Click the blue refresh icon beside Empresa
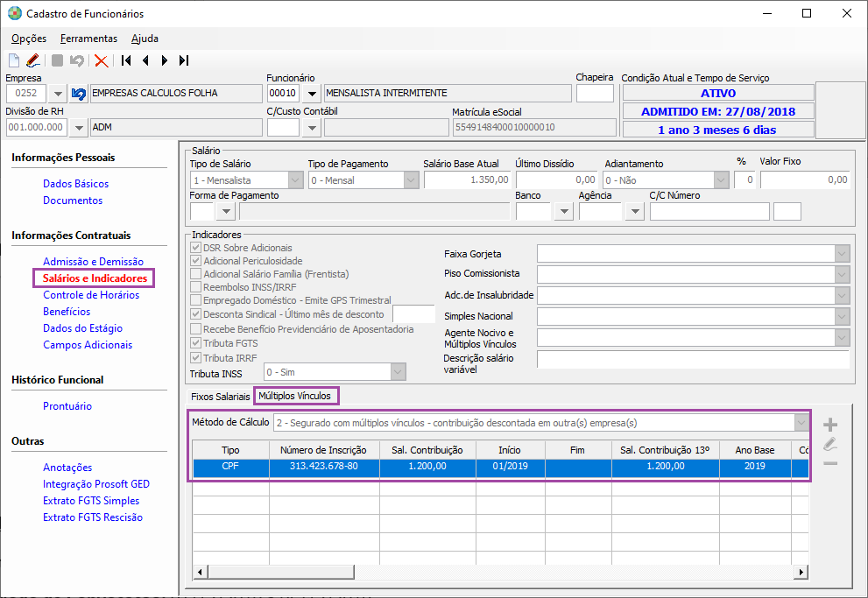868x598 pixels. tap(79, 94)
